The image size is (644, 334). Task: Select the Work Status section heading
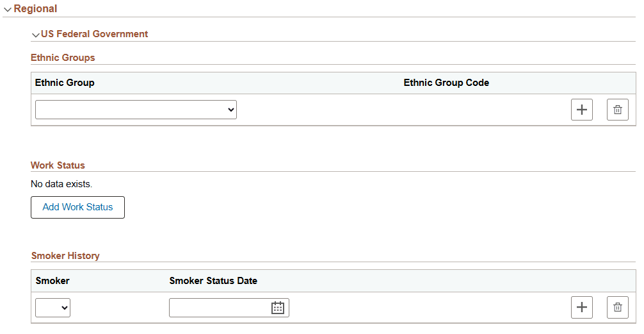click(x=58, y=165)
